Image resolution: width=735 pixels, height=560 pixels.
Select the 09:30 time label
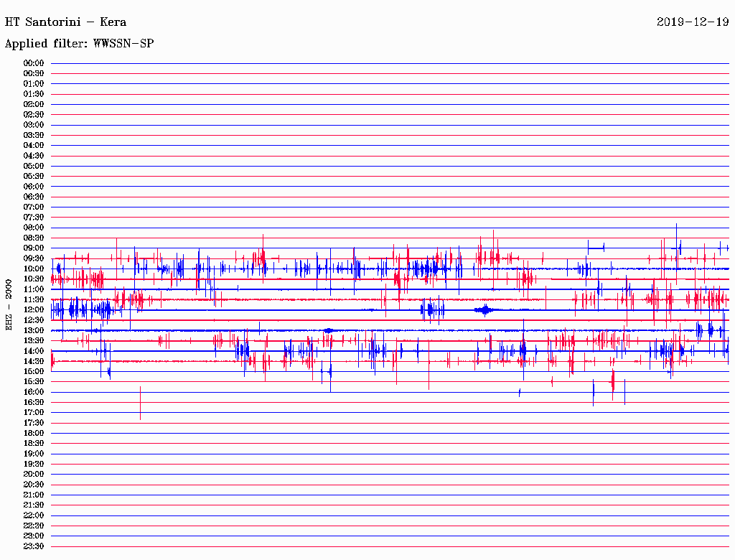tap(34, 258)
